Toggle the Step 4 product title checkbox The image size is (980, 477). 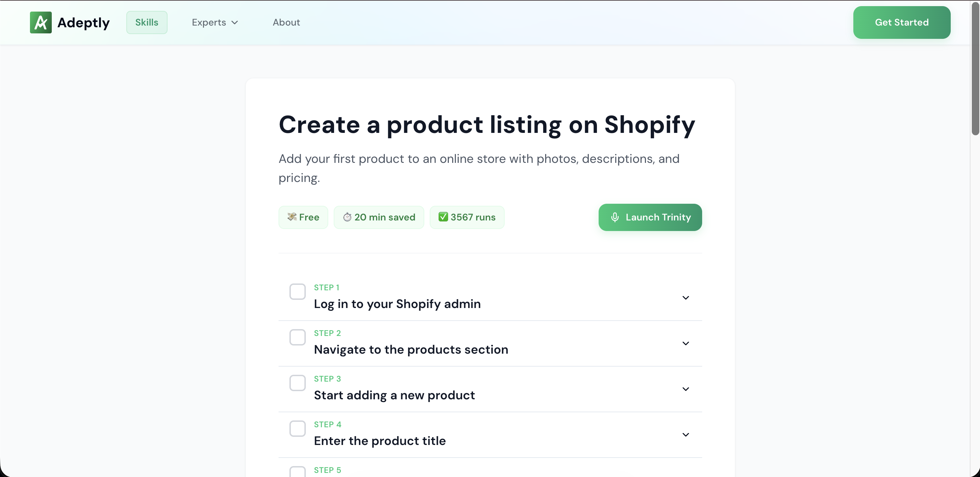[x=298, y=429]
